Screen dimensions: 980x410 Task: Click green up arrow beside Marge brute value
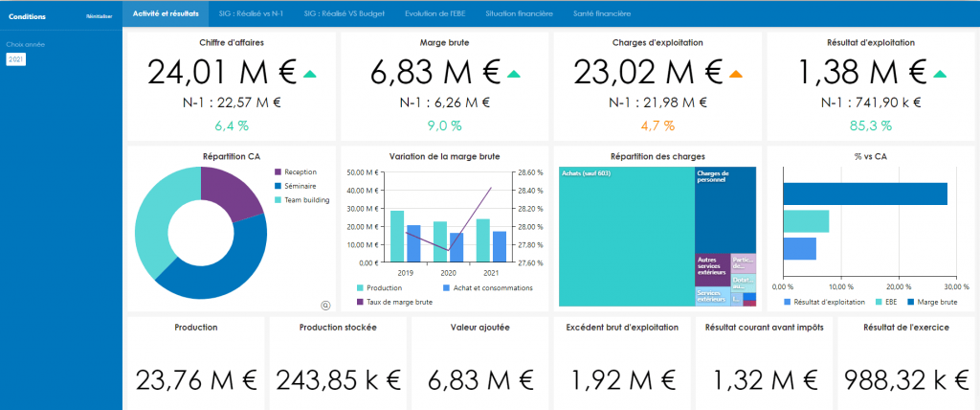click(x=513, y=74)
